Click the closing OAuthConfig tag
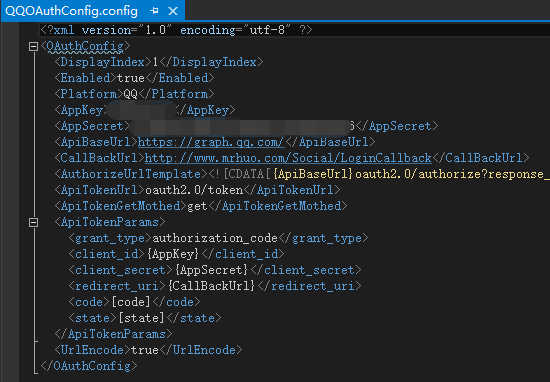The width and height of the screenshot is (550, 382). point(89,366)
